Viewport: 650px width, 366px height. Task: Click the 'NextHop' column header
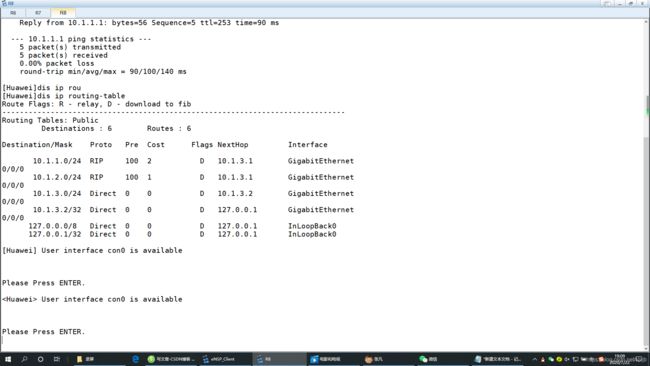[x=233, y=145]
